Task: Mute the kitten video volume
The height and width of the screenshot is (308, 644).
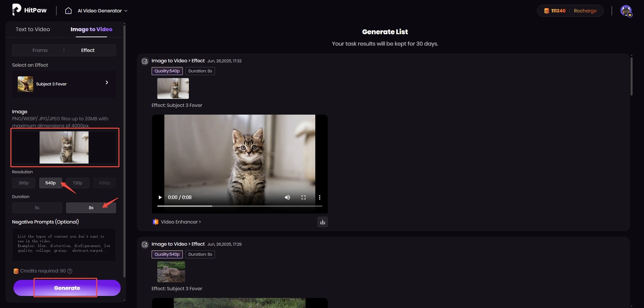Action: pyautogui.click(x=287, y=197)
